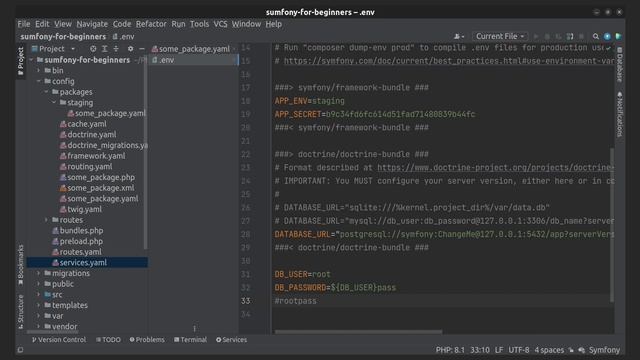Open the Terminal tool window
640x360 pixels.
pos(190,340)
